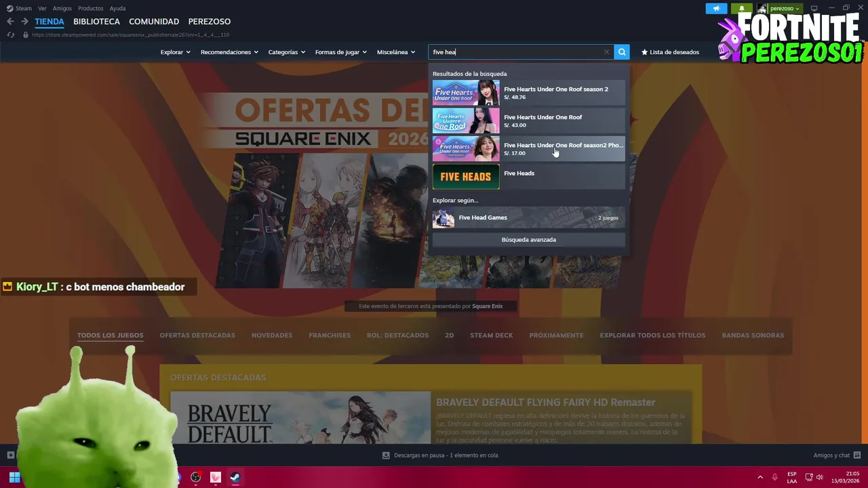This screenshot has width=868, height=488.
Task: Select the Five Hearts Under One Roof S/. 43.00 result
Action: click(x=529, y=121)
